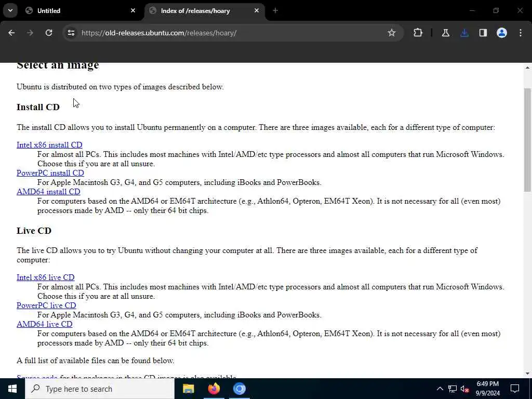Open the Chromium taskbar icon

[x=239, y=389]
